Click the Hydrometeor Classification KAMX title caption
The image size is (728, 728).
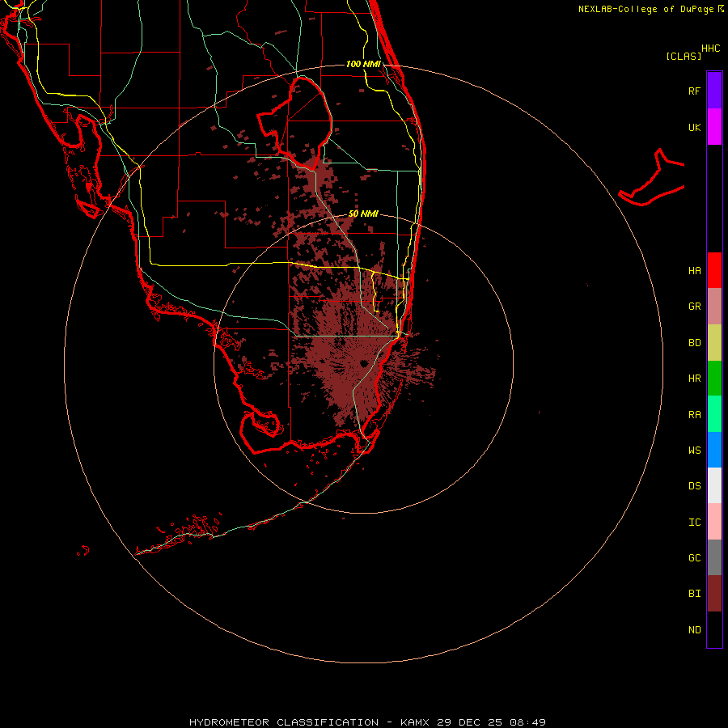[367, 722]
